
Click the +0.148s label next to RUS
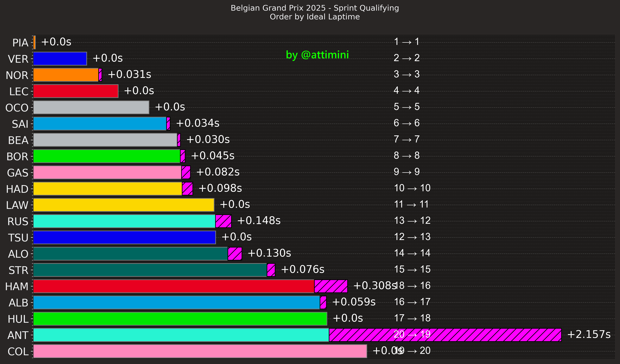point(259,221)
